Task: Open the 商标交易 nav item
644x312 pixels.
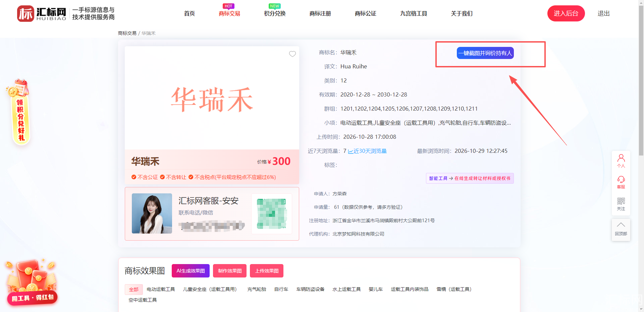Action: tap(229, 13)
